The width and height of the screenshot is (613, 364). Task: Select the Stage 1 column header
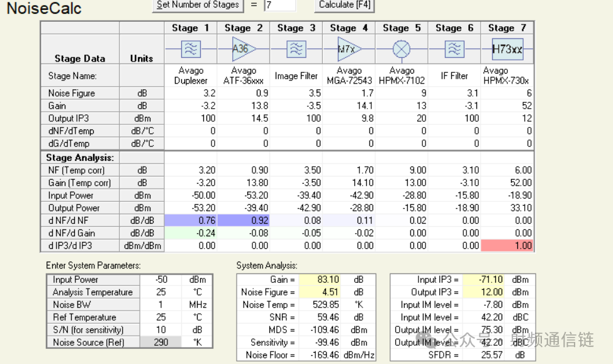tap(191, 28)
